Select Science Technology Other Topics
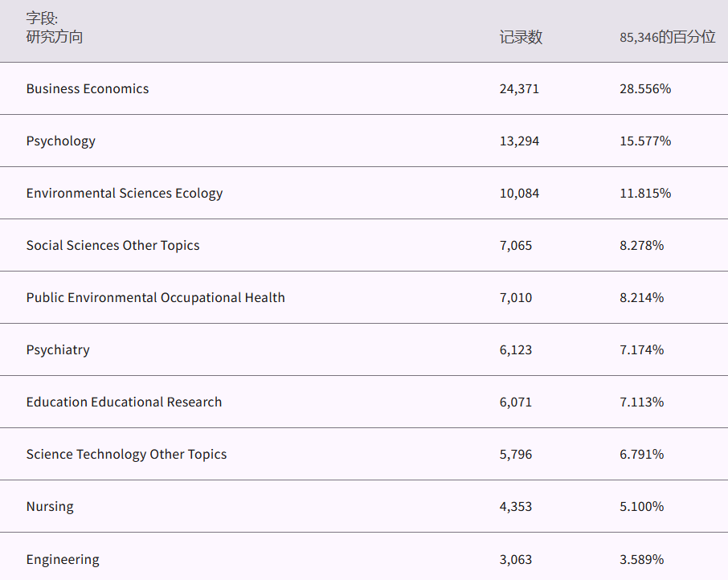This screenshot has height=580, width=728. tap(126, 454)
